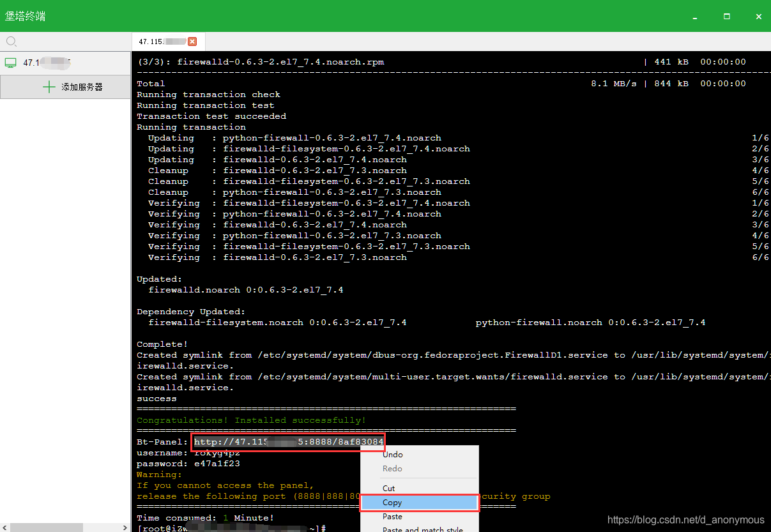Click the 'Dependency Updated:' line
This screenshot has width=771, height=532.
pyautogui.click(x=191, y=312)
